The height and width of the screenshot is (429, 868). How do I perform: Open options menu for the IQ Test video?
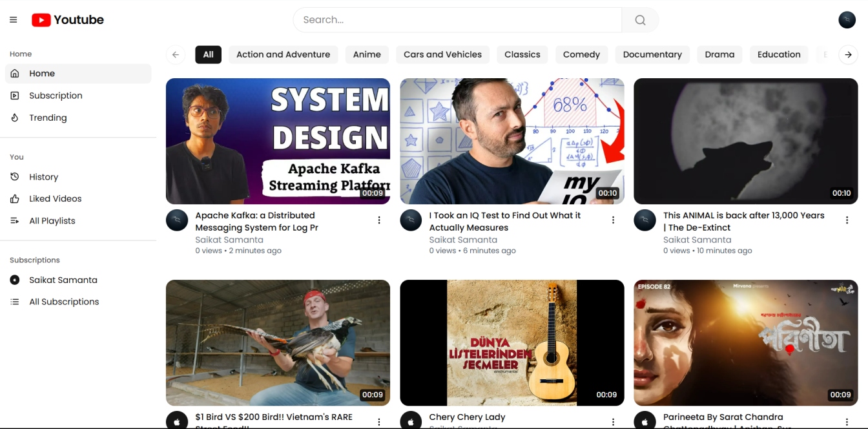pos(613,220)
